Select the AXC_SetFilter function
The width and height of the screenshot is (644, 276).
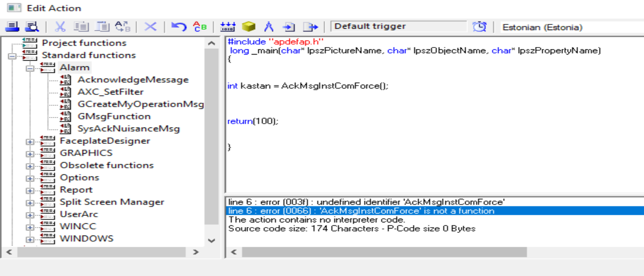pos(110,92)
